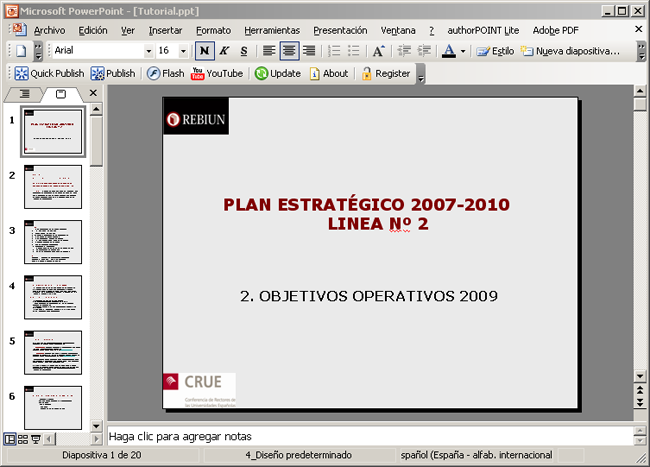Open the Archivo menu
650x467 pixels.
pyautogui.click(x=49, y=30)
